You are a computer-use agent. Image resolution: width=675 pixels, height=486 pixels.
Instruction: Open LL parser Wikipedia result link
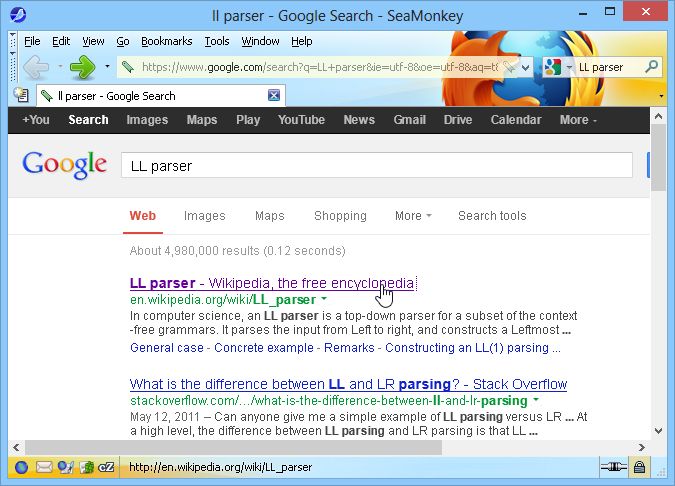pos(272,283)
